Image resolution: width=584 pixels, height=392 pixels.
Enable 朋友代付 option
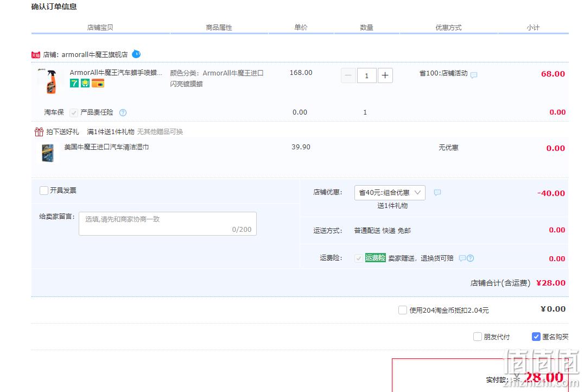(478, 337)
